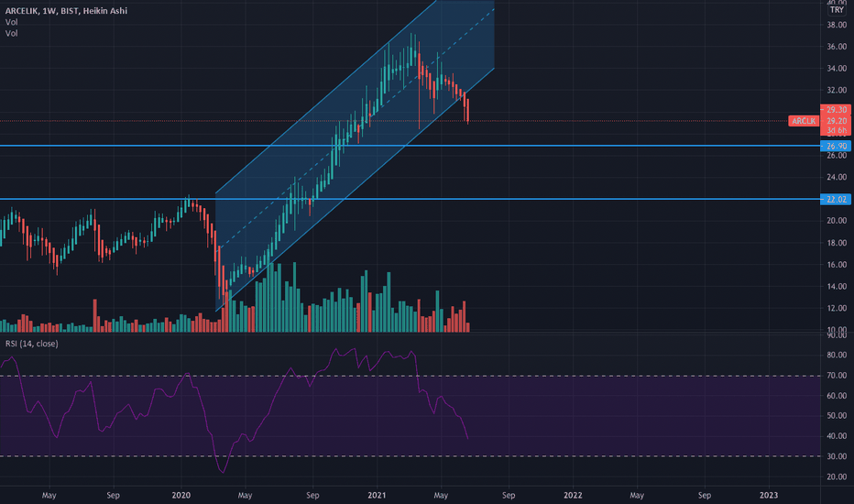Click the 16.00 price axis label

tap(837, 265)
